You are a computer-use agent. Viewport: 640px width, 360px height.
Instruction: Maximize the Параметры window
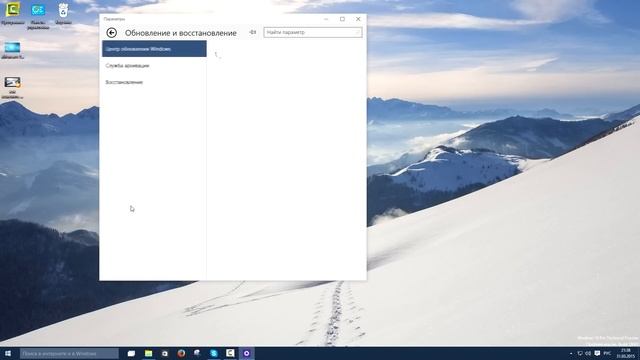[x=342, y=19]
